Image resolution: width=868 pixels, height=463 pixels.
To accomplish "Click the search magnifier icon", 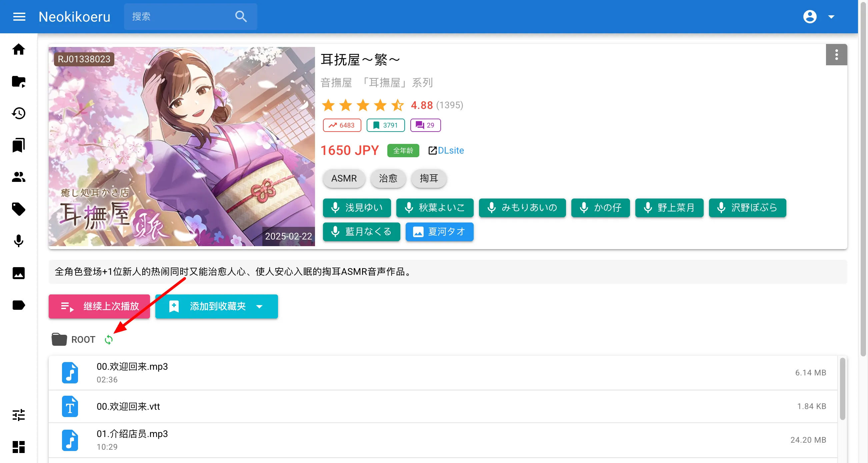I will click(x=241, y=17).
